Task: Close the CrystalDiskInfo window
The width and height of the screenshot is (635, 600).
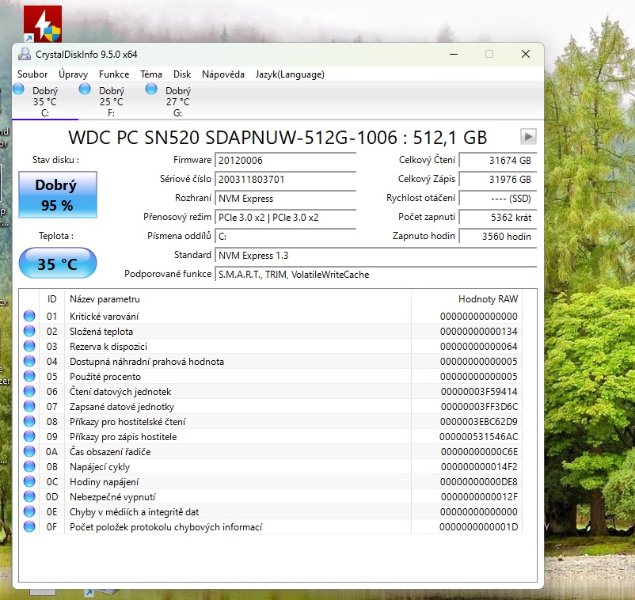Action: click(x=526, y=54)
